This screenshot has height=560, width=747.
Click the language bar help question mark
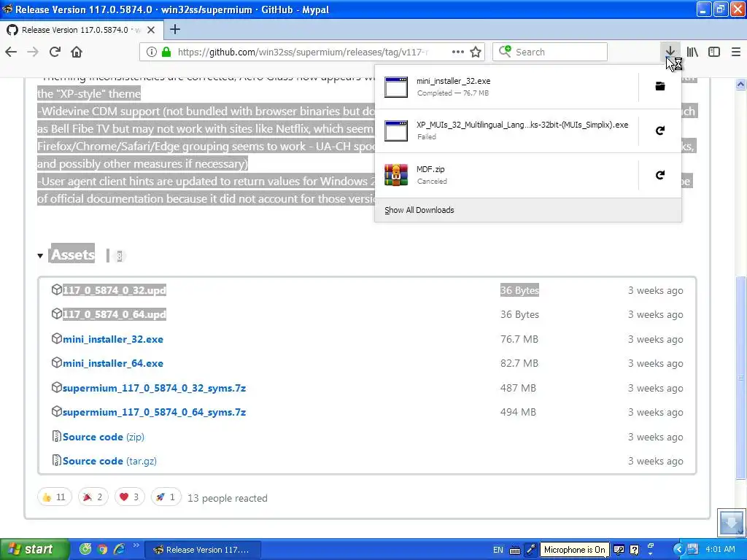634,550
